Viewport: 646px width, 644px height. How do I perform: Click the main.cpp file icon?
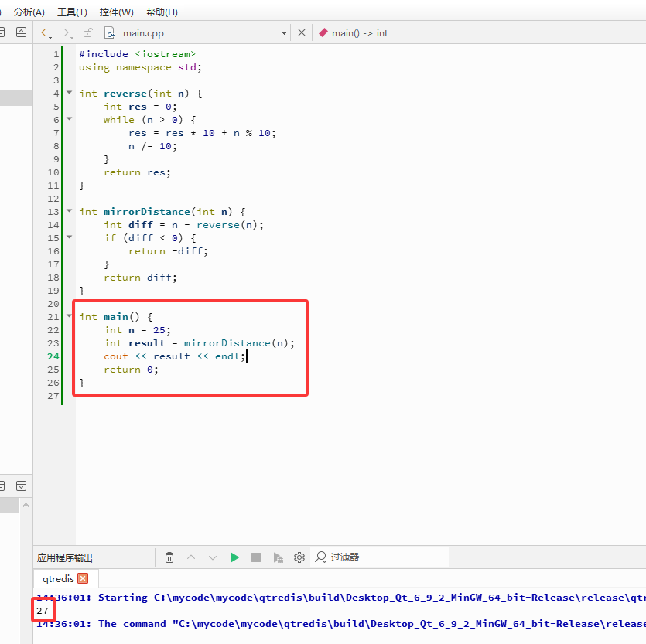click(109, 33)
